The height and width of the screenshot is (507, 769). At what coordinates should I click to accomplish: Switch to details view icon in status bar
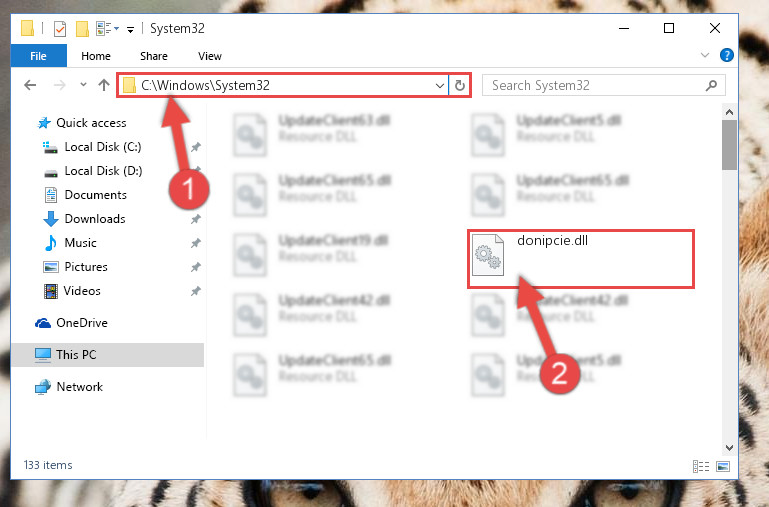700,466
